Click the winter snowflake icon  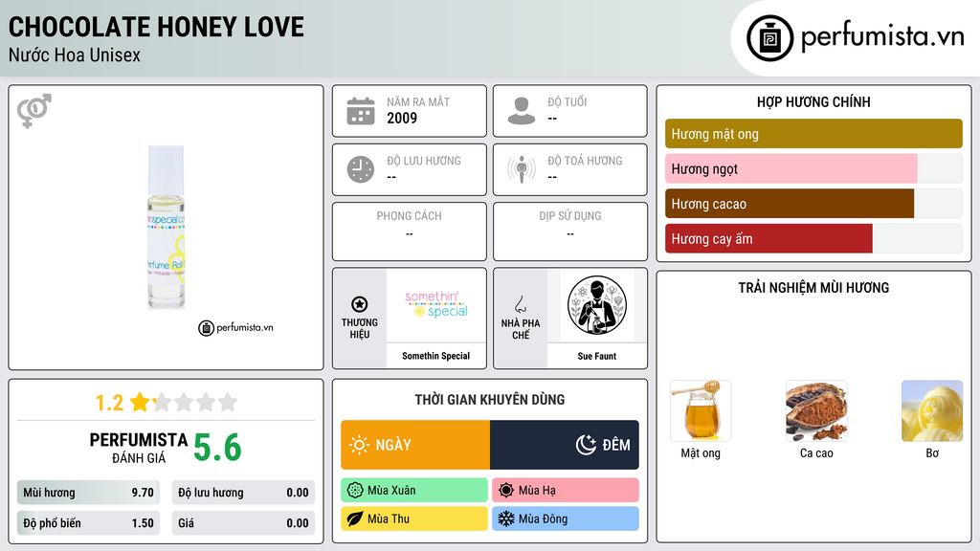coord(506,518)
